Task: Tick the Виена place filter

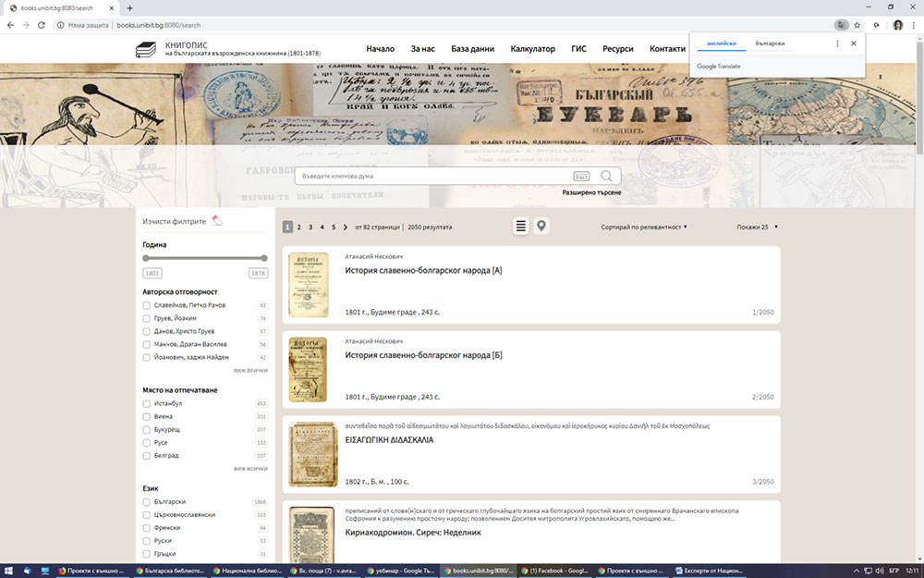Action: [x=146, y=417]
